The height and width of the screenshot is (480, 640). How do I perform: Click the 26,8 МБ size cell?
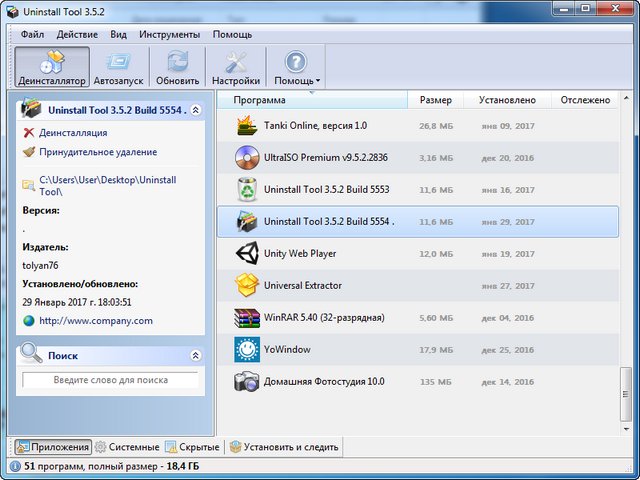[x=436, y=126]
